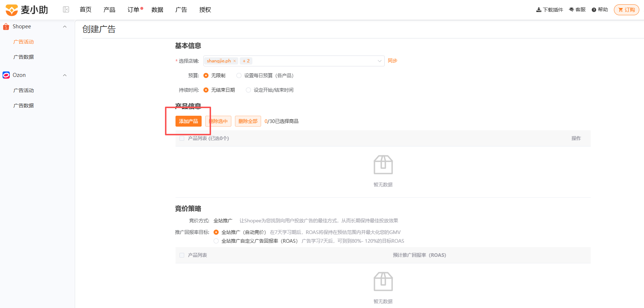The image size is (644, 308).
Task: Select 全站推广自定义广告回报率 (ROAS) option
Action: [216, 241]
